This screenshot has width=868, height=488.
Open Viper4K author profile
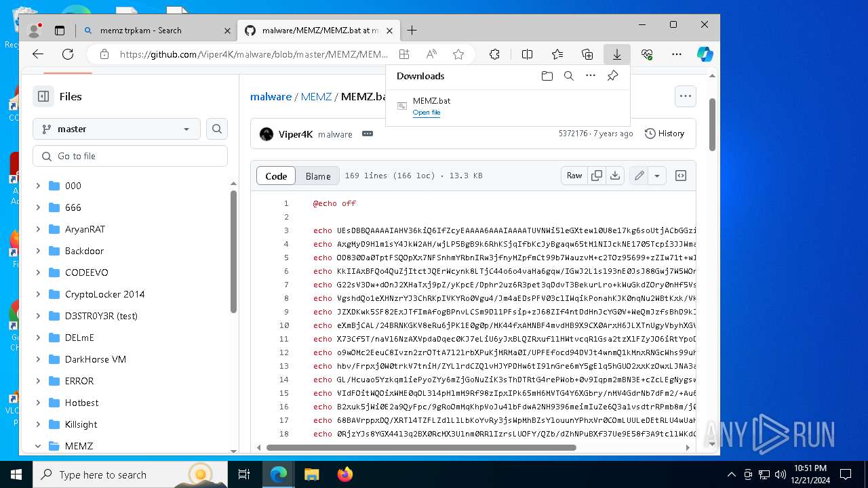tap(296, 134)
